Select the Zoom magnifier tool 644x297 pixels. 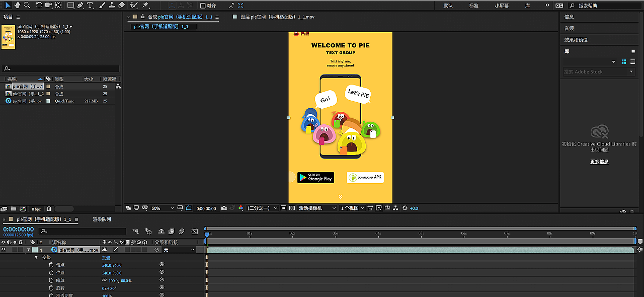[27, 5]
